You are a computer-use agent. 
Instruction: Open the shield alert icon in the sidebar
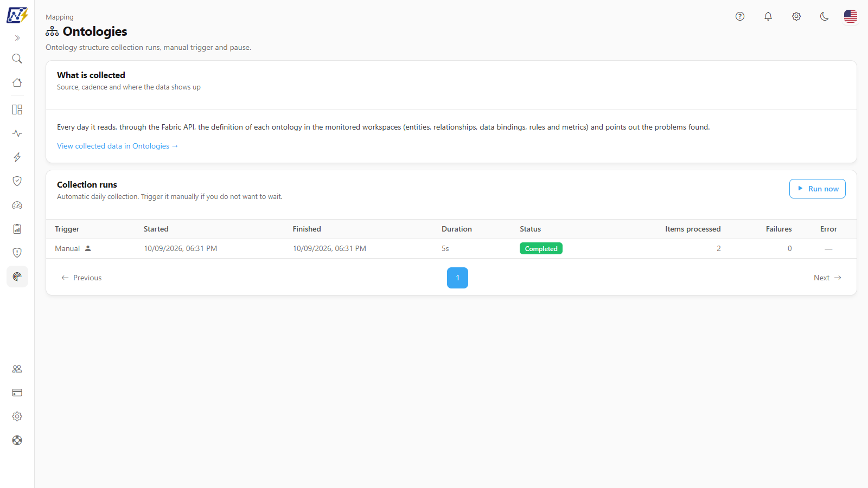click(17, 253)
